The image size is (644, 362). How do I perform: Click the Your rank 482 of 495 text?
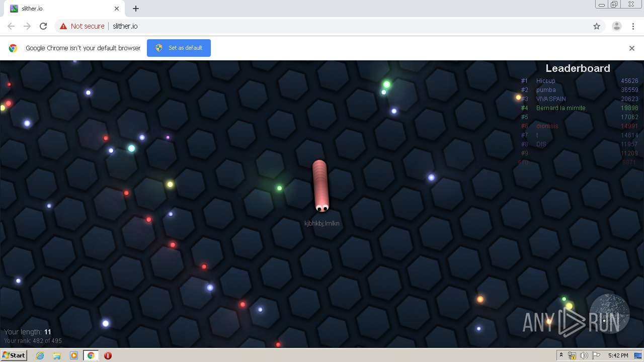[33, 341]
